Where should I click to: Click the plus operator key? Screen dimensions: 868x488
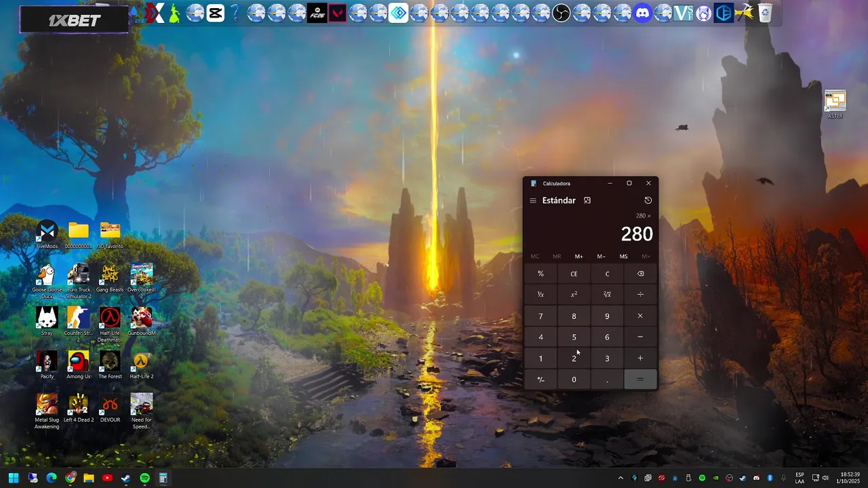pyautogui.click(x=640, y=359)
